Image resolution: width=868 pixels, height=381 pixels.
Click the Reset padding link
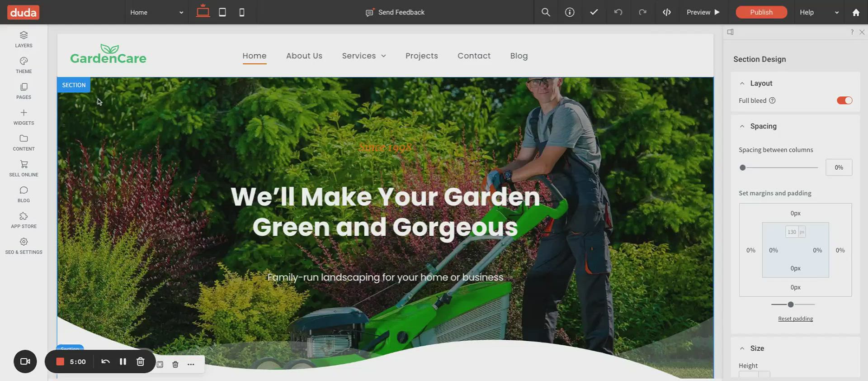[x=795, y=319]
